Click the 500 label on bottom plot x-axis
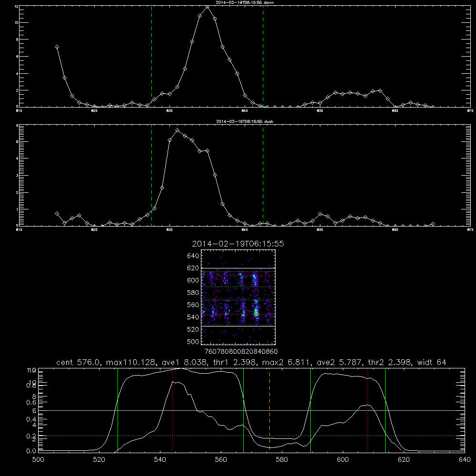This screenshot has width=476, height=476. 38,460
